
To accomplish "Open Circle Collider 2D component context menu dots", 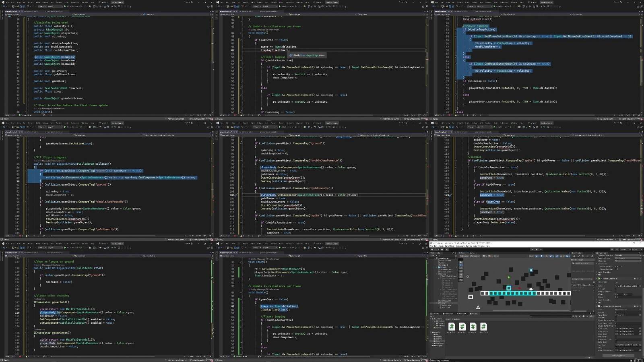I will click(x=640, y=279).
